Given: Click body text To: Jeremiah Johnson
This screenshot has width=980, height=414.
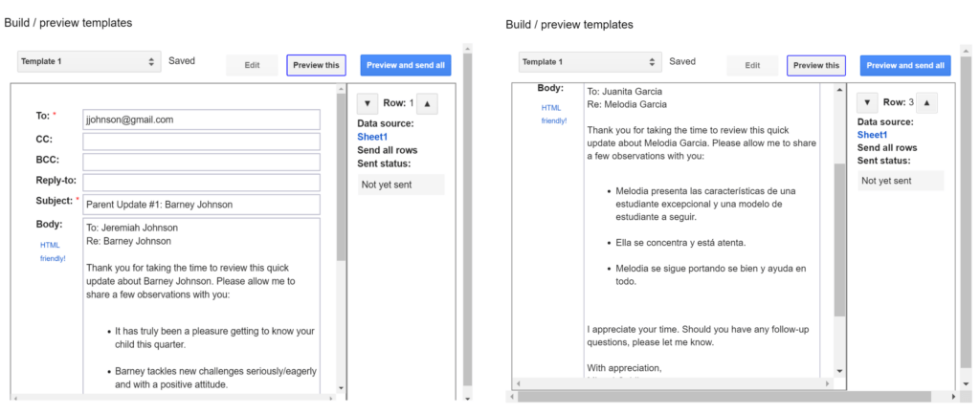Looking at the screenshot, I should click(x=132, y=228).
